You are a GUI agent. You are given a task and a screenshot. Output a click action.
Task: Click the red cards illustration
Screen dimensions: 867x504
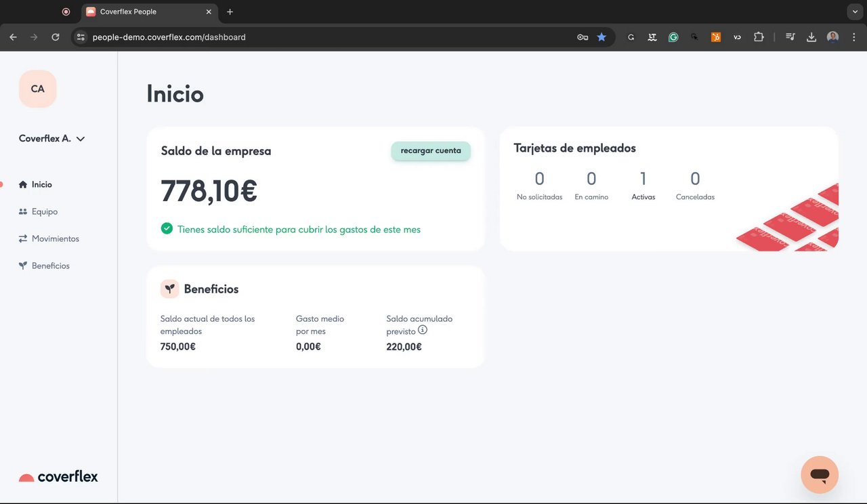[x=788, y=218]
